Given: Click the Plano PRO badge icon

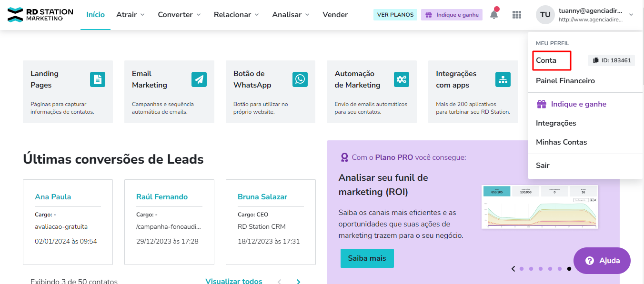Looking at the screenshot, I should [x=344, y=157].
